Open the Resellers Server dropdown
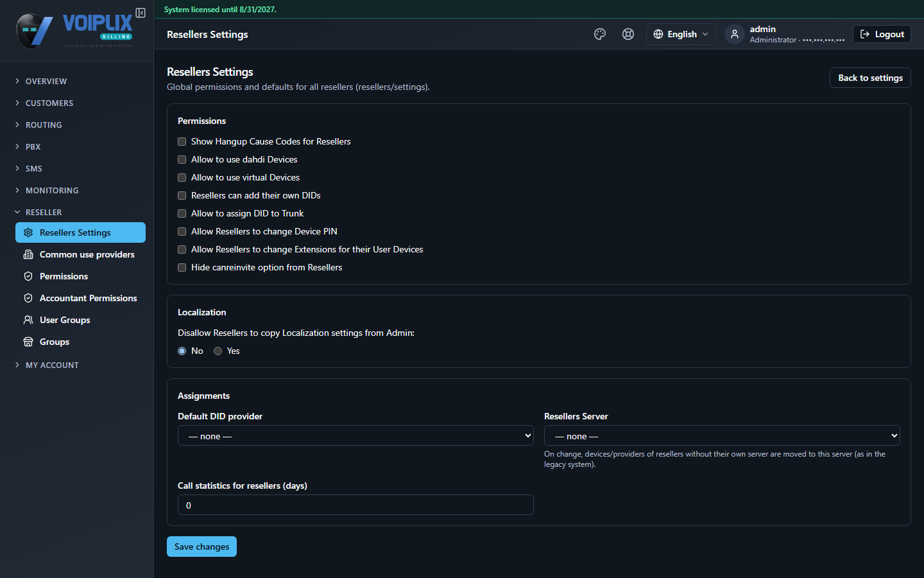 (x=722, y=435)
